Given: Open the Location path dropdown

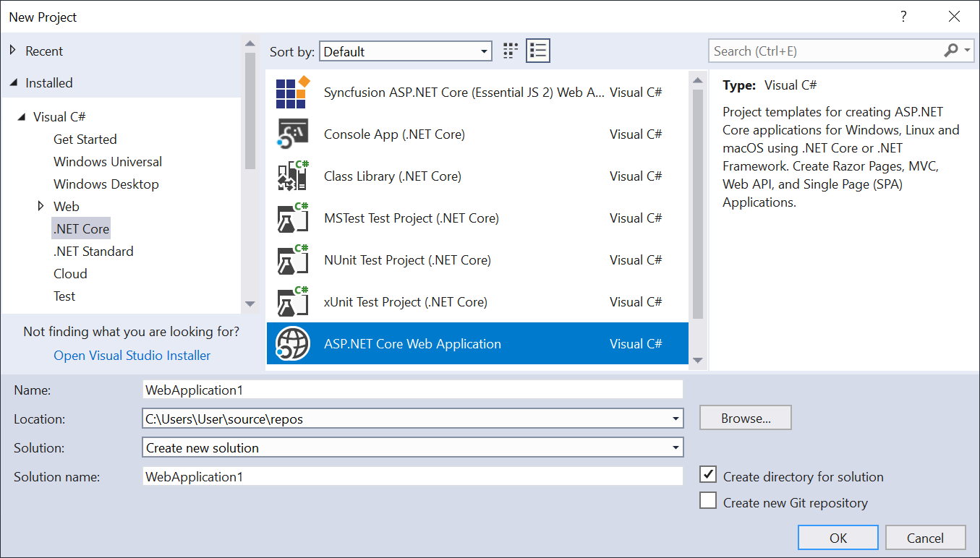Looking at the screenshot, I should 676,418.
